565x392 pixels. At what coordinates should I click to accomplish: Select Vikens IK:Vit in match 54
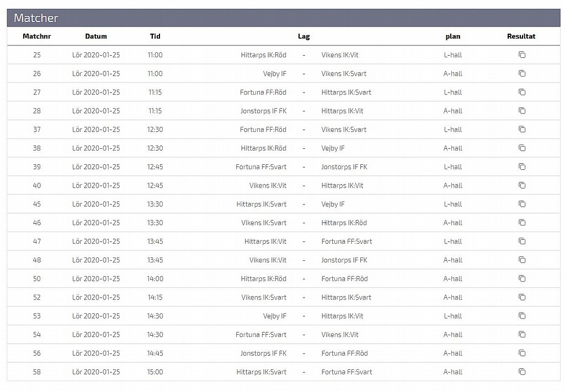click(x=340, y=335)
